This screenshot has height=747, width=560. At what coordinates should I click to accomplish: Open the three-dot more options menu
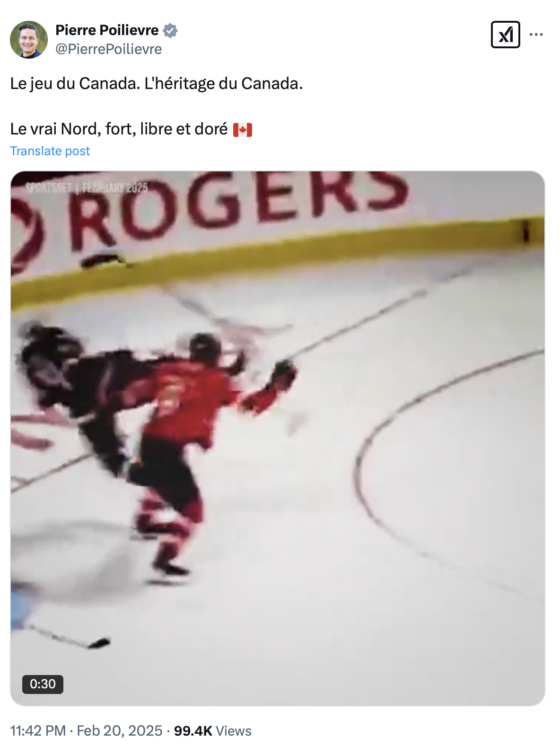pos(536,35)
